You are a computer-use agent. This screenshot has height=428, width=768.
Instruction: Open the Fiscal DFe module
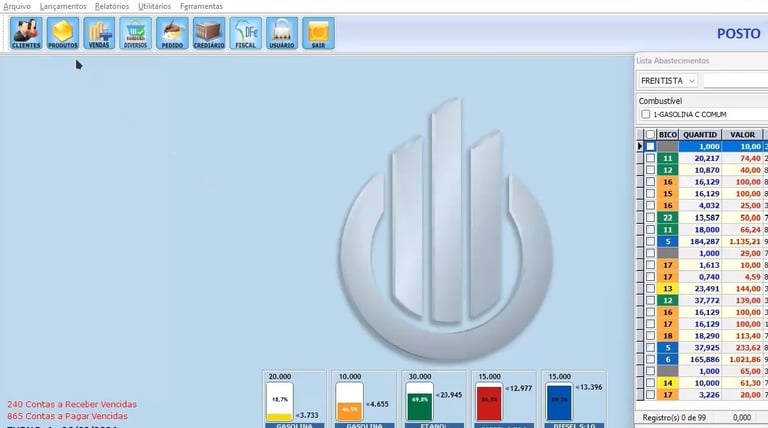245,33
